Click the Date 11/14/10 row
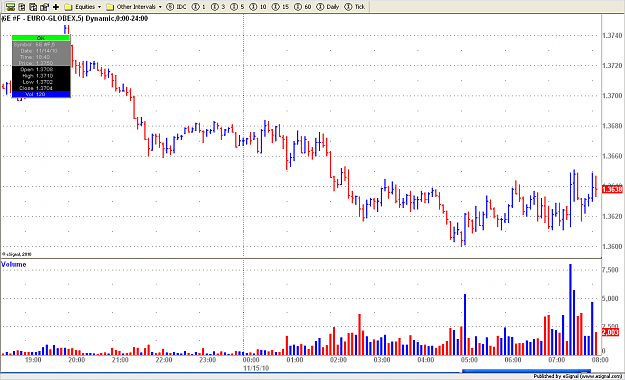 (x=41, y=51)
